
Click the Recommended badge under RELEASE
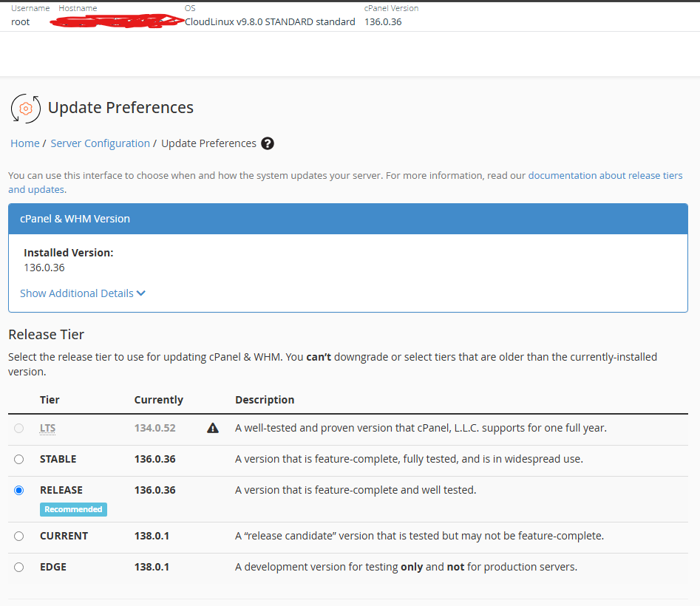coord(73,509)
